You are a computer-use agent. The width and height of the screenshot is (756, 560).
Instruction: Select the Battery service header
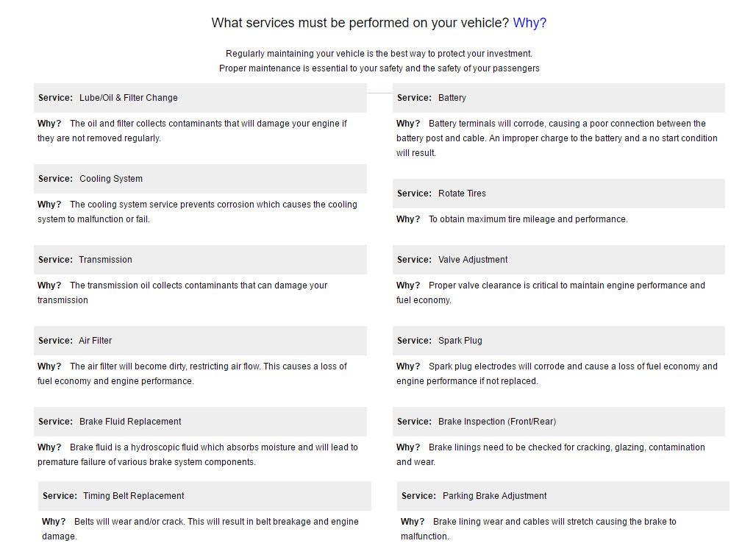(x=558, y=98)
